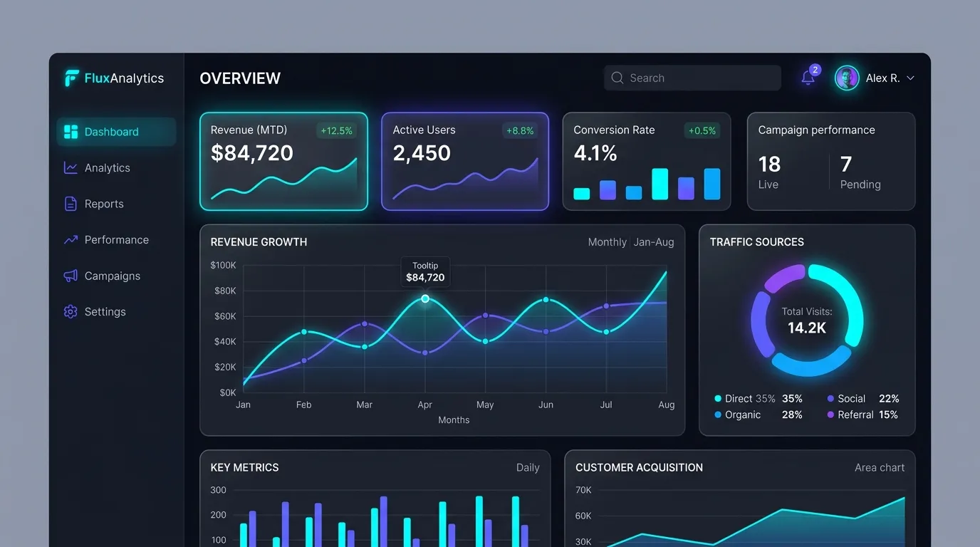Click the Settings gear icon in sidebar

(71, 312)
